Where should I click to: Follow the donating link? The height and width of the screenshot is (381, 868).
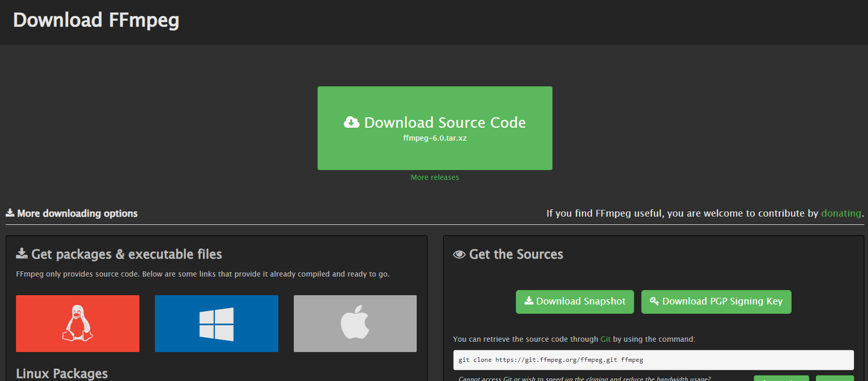(841, 213)
